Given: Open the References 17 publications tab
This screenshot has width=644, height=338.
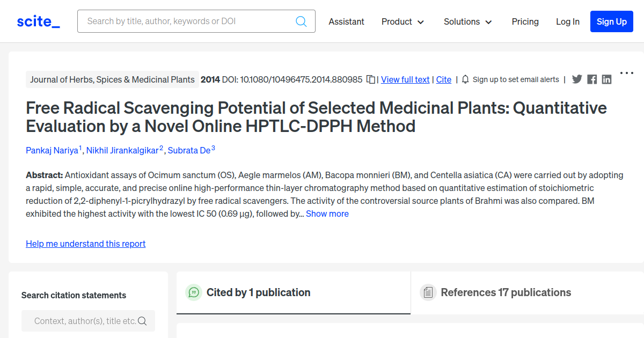Looking at the screenshot, I should [x=506, y=292].
